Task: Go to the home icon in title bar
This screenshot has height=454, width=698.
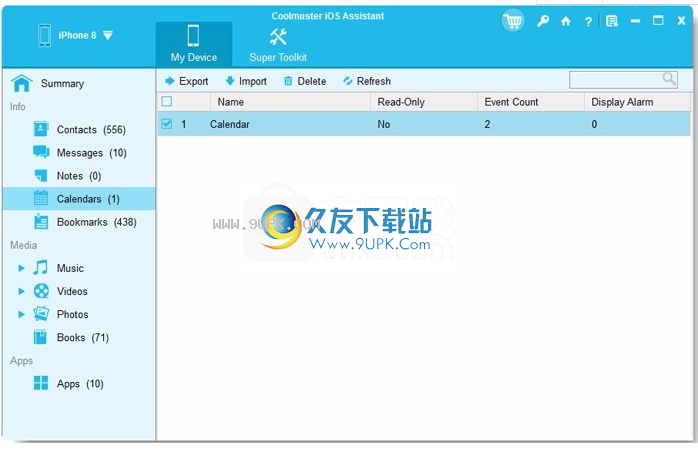Action: tap(565, 21)
